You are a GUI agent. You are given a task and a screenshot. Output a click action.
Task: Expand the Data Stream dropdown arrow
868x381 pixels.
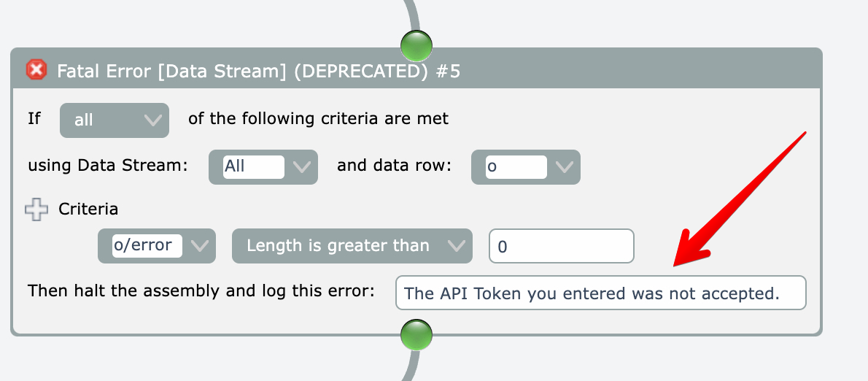301,167
